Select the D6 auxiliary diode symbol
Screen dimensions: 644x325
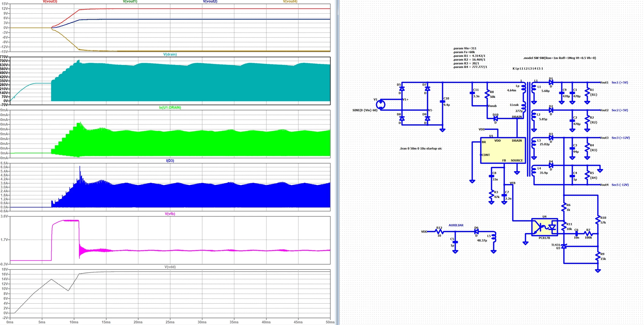pyautogui.click(x=476, y=231)
